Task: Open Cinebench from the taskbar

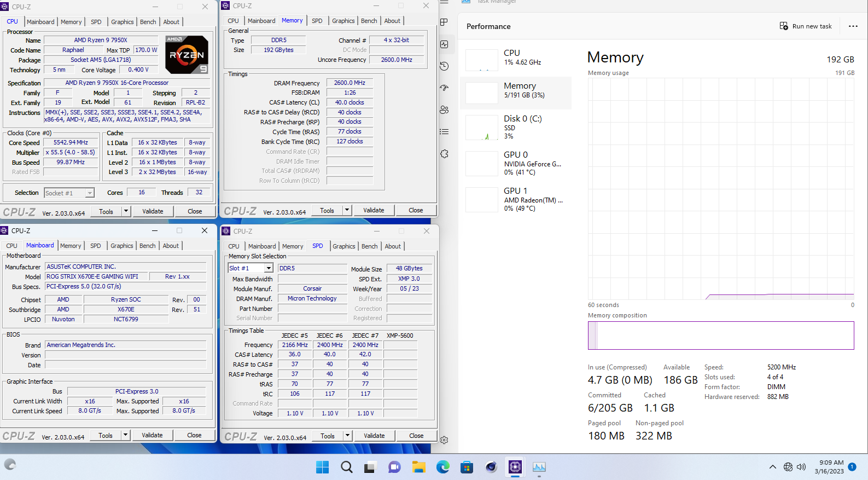Action: [491, 467]
